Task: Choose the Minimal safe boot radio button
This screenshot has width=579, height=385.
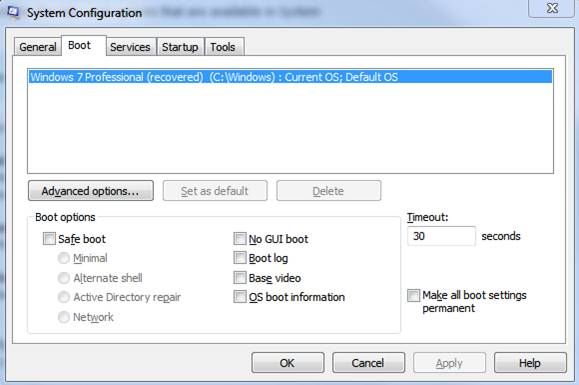Action: (64, 258)
